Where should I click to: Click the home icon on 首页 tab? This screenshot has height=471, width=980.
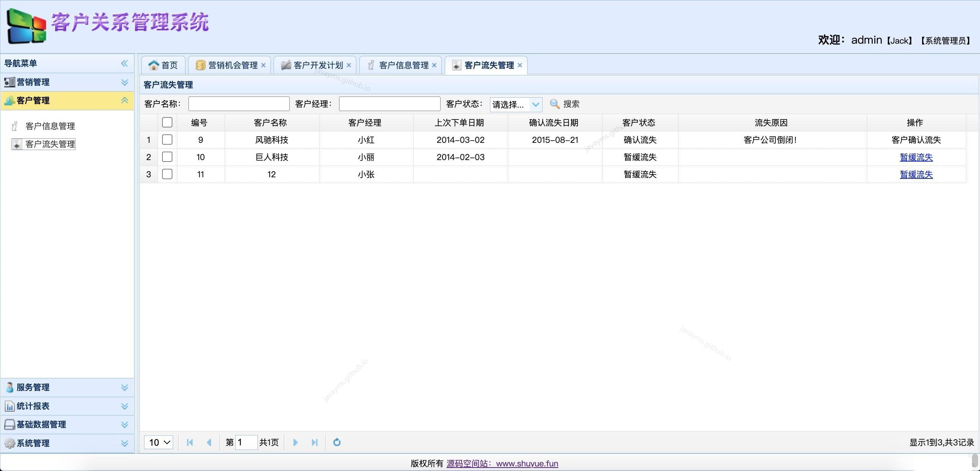(153, 65)
